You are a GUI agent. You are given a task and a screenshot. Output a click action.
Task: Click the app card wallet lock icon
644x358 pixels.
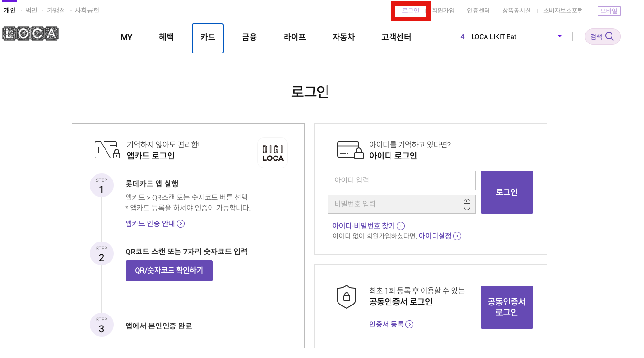point(107,150)
